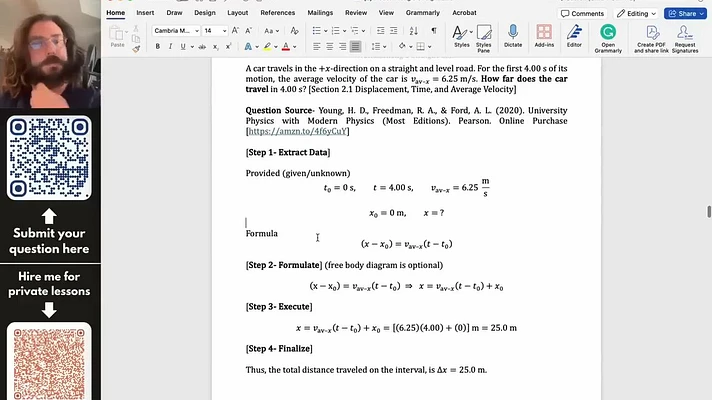Align text right
The image size is (712, 400).
point(342,46)
